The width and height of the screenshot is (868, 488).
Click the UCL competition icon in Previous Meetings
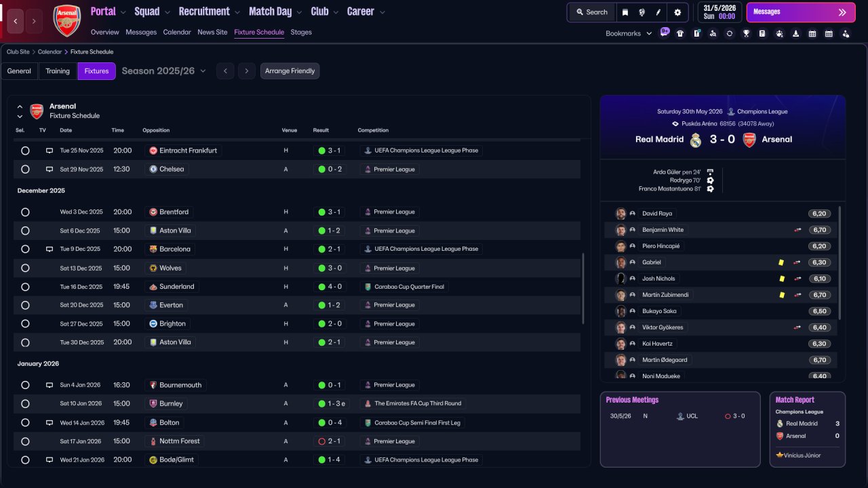tap(680, 416)
